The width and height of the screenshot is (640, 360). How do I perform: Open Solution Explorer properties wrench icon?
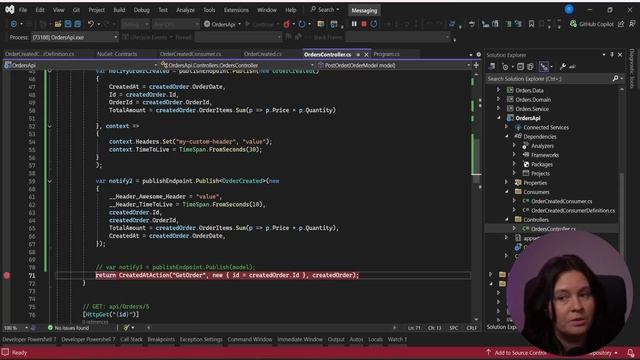tap(563, 66)
